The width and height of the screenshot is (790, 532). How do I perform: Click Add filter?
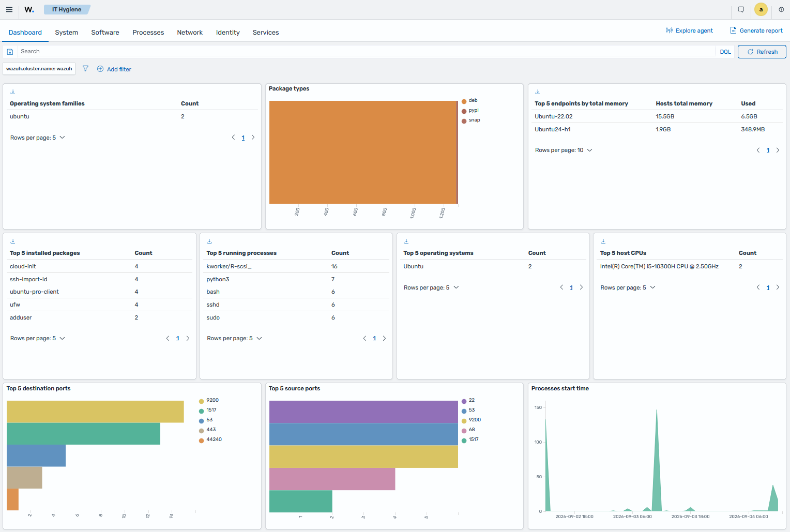[x=114, y=69]
